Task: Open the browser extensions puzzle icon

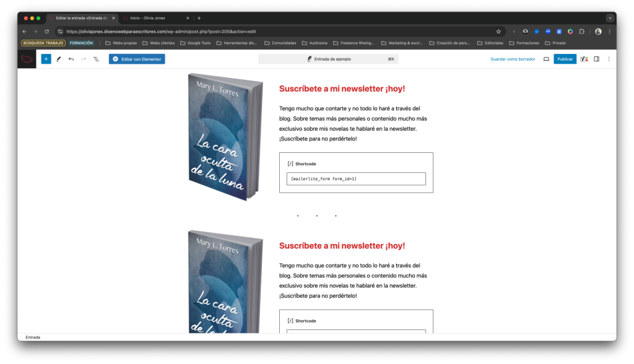Action: [x=581, y=32]
